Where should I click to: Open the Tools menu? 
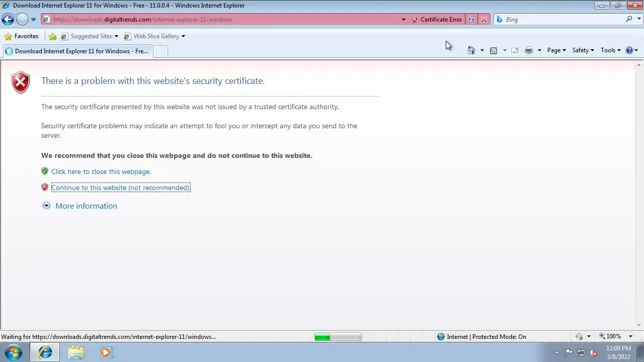(611, 50)
